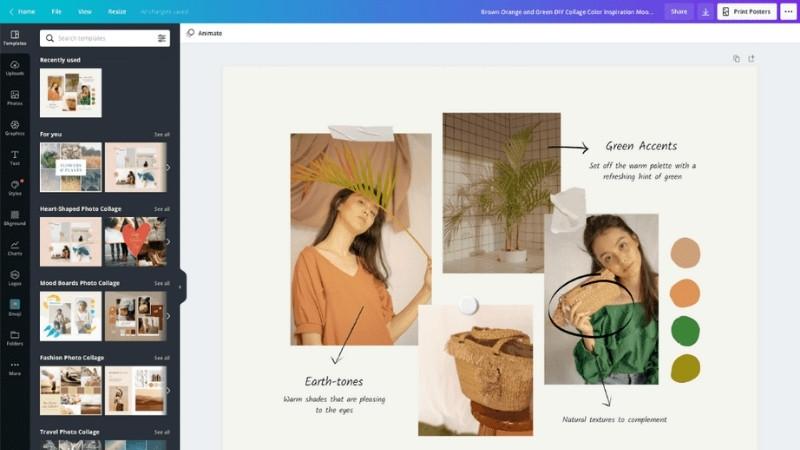Open the Templates sidebar tab
Screen dimensions: 800x450
15,38
